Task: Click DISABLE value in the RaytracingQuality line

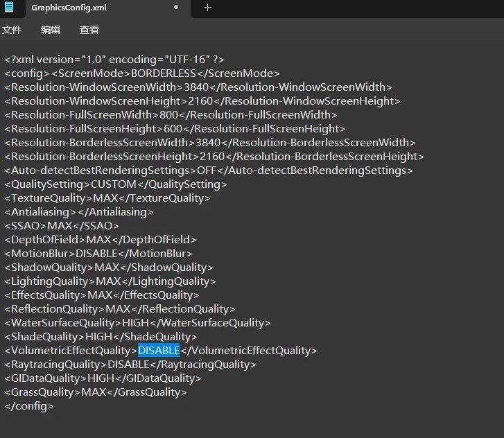Action: tap(129, 365)
